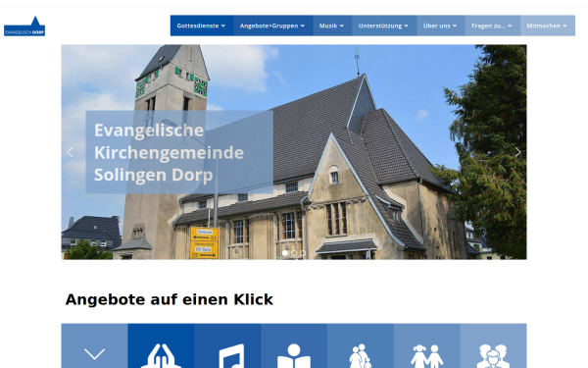Open the two children tile
588x368 pixels.
(427, 345)
